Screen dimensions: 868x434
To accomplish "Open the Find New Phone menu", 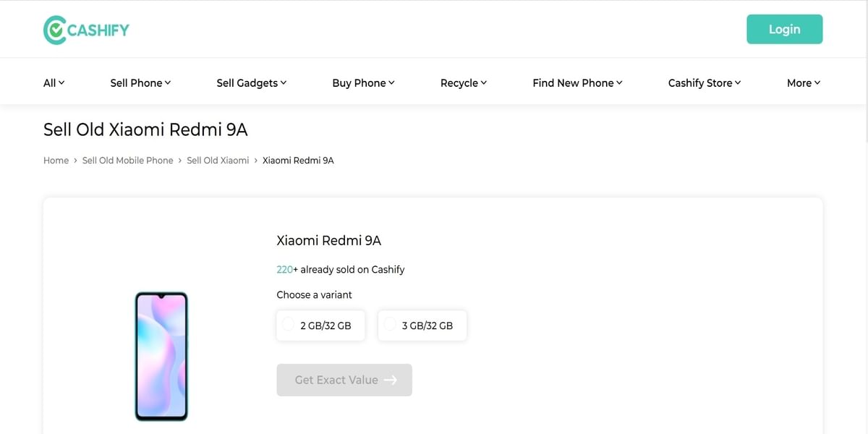I will coord(577,82).
